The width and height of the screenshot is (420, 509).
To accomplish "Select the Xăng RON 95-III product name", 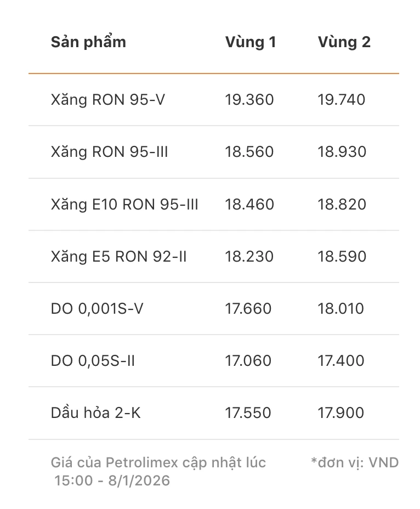I will click(x=109, y=152).
